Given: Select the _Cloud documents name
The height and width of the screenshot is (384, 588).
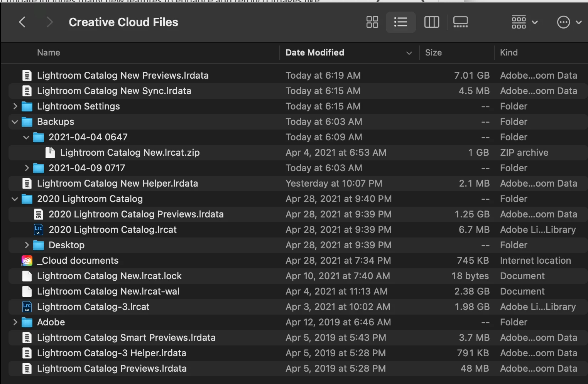Looking at the screenshot, I should tap(78, 261).
